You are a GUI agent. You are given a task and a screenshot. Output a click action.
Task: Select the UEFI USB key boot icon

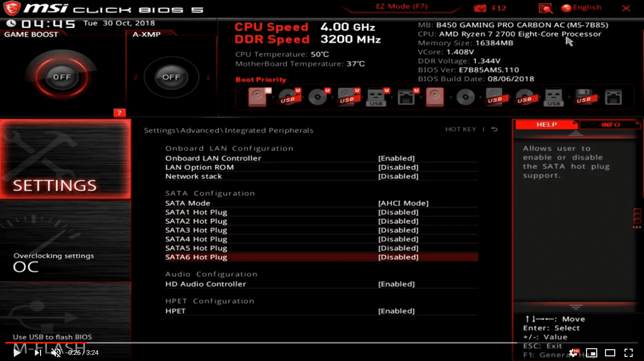tap(377, 97)
